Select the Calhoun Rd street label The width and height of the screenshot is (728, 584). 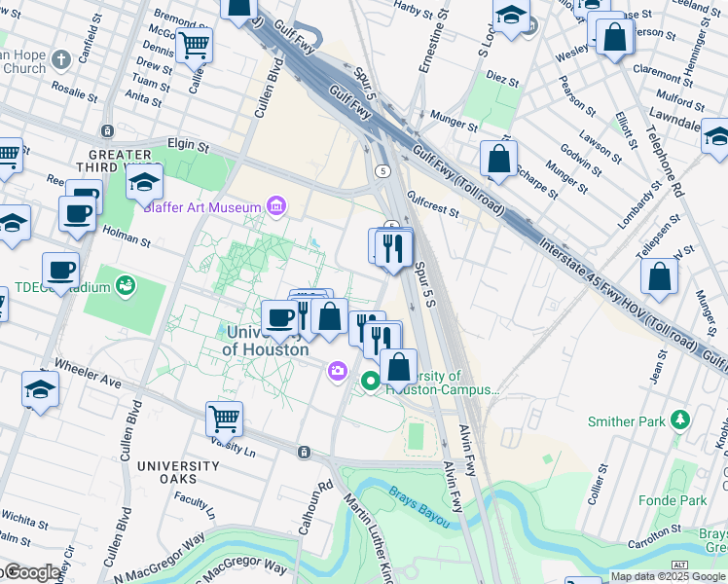click(315, 507)
